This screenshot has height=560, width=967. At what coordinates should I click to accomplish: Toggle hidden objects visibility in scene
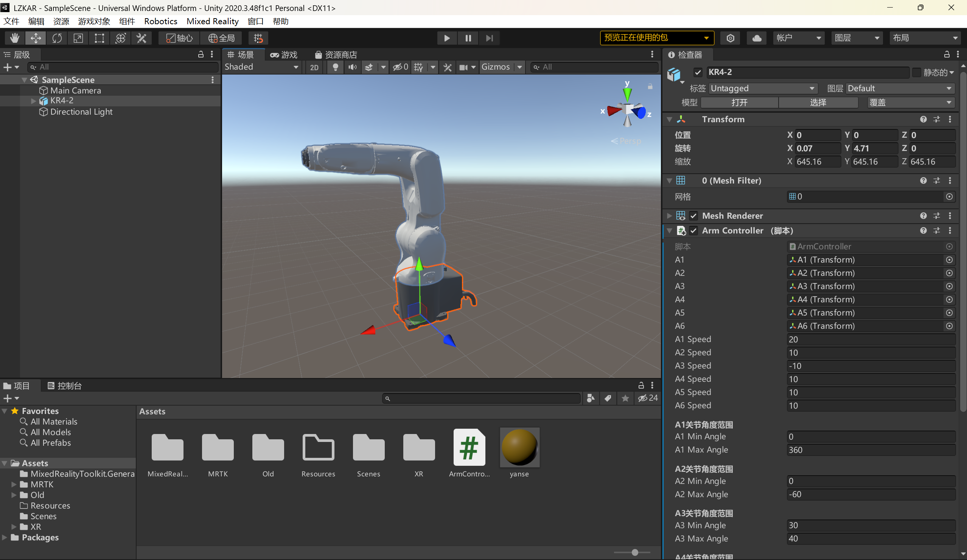click(400, 67)
